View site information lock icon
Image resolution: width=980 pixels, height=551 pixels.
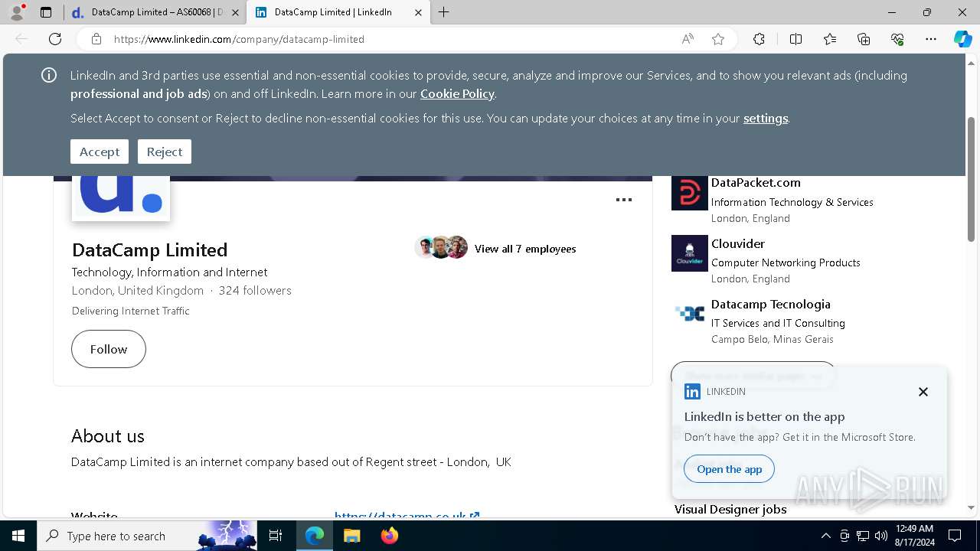click(96, 39)
